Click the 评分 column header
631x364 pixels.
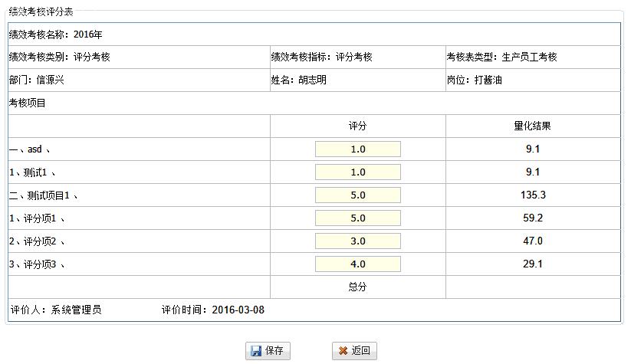[357, 126]
